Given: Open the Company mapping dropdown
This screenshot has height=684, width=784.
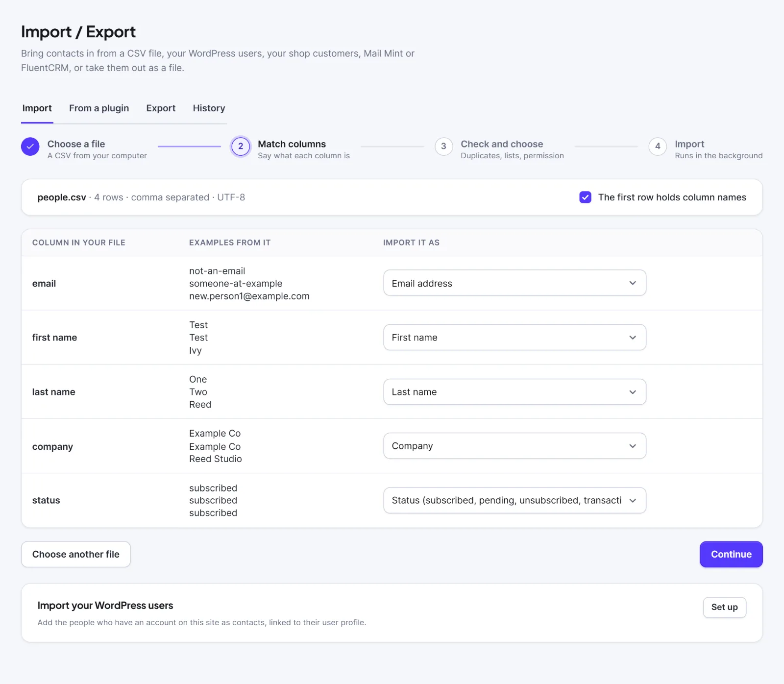Looking at the screenshot, I should (x=514, y=446).
